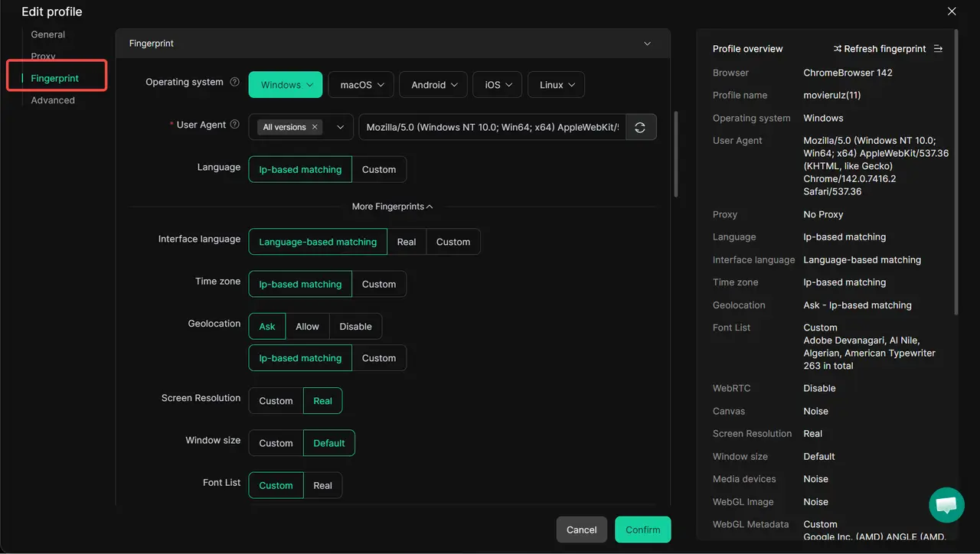Open the macOS version dropdown
The height and width of the screenshot is (554, 980).
click(361, 85)
